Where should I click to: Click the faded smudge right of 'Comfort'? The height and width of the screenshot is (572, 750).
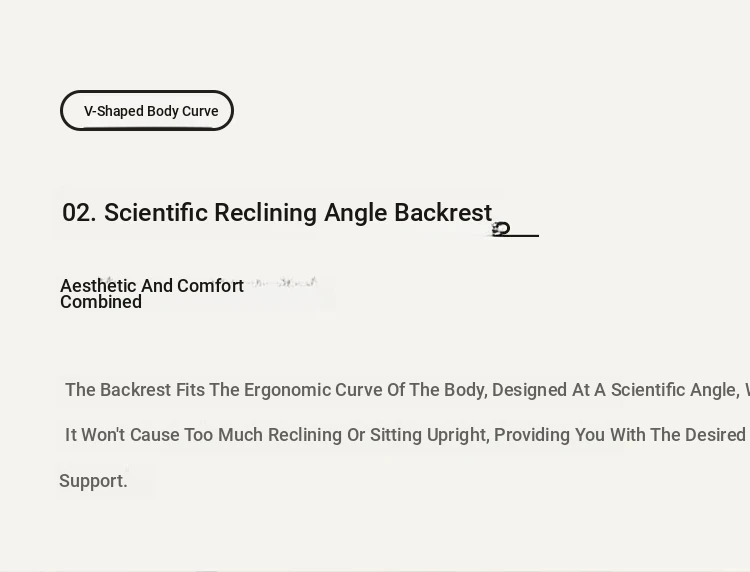[282, 282]
